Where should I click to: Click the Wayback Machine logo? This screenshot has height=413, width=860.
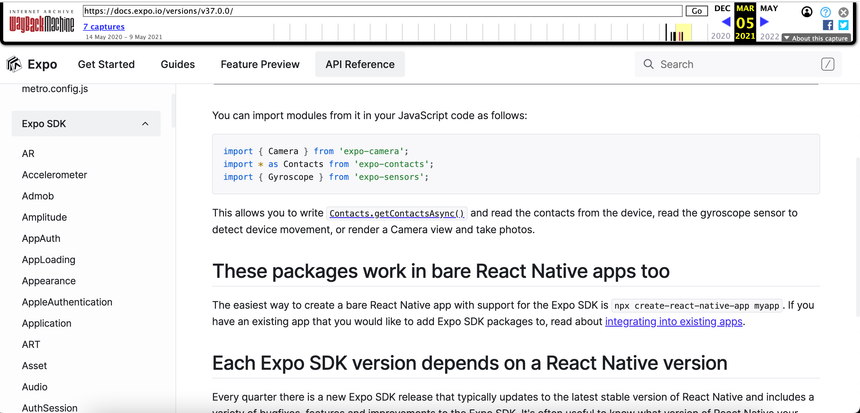click(x=41, y=23)
